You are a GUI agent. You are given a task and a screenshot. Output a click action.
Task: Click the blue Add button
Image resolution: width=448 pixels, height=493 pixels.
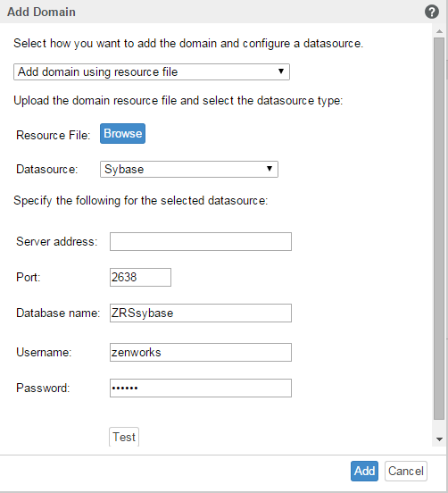click(364, 471)
